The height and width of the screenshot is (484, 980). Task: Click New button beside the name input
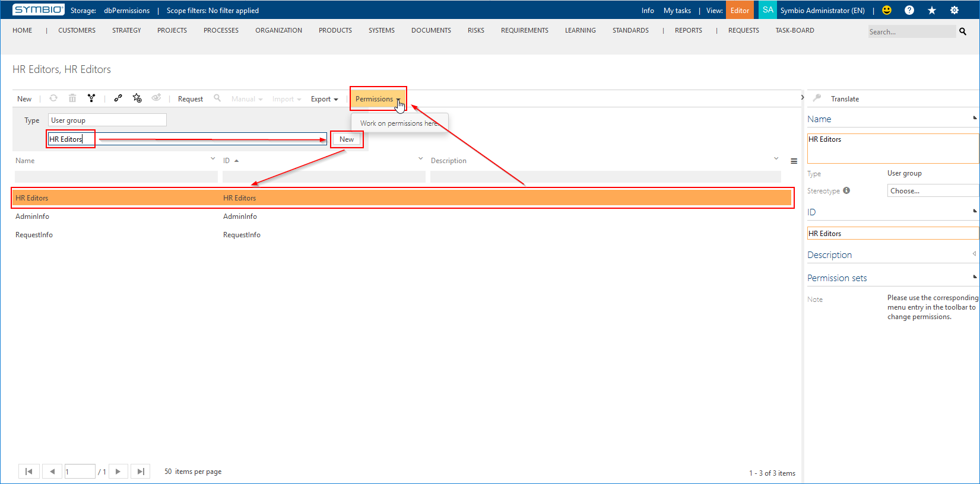click(347, 139)
